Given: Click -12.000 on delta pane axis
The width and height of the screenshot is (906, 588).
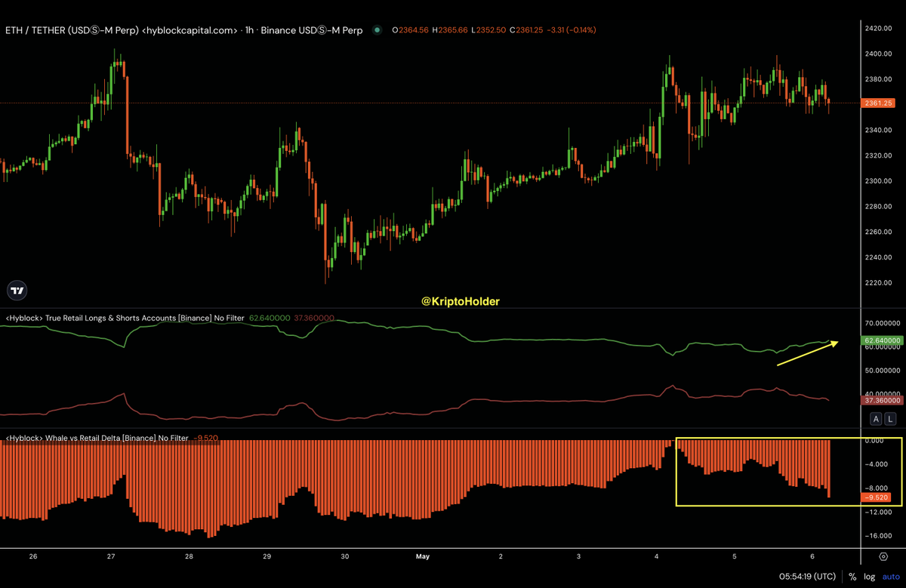Looking at the screenshot, I should point(878,513).
